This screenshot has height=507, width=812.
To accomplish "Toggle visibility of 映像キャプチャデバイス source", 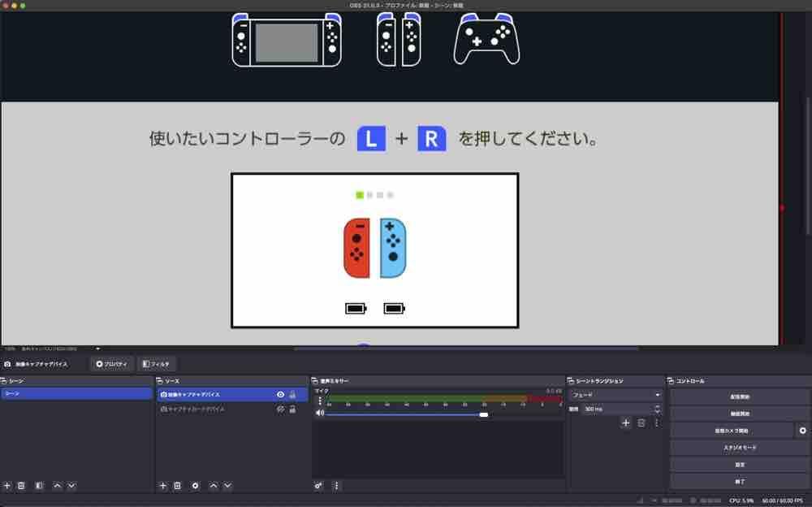I will [280, 395].
